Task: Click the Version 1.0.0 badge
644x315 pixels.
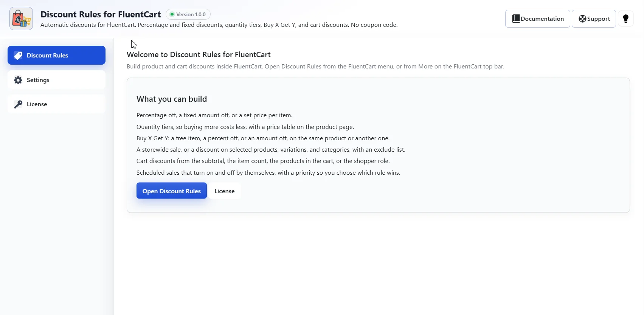Action: click(x=188, y=14)
